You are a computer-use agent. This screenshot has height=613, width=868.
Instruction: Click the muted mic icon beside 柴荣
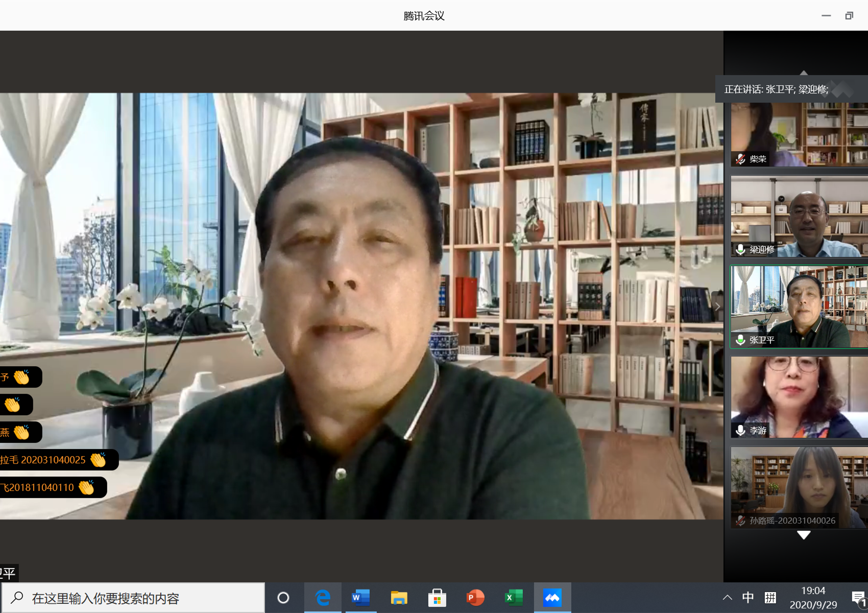coord(740,159)
